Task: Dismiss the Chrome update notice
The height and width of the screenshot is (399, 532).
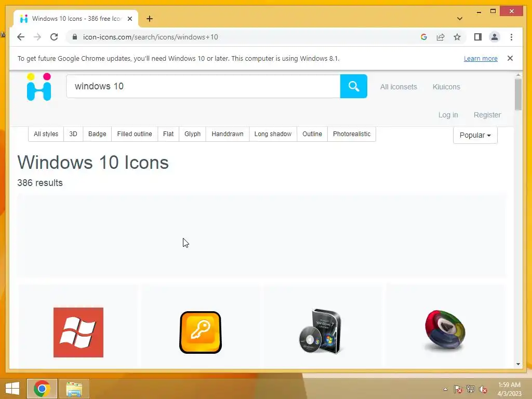Action: [510, 58]
